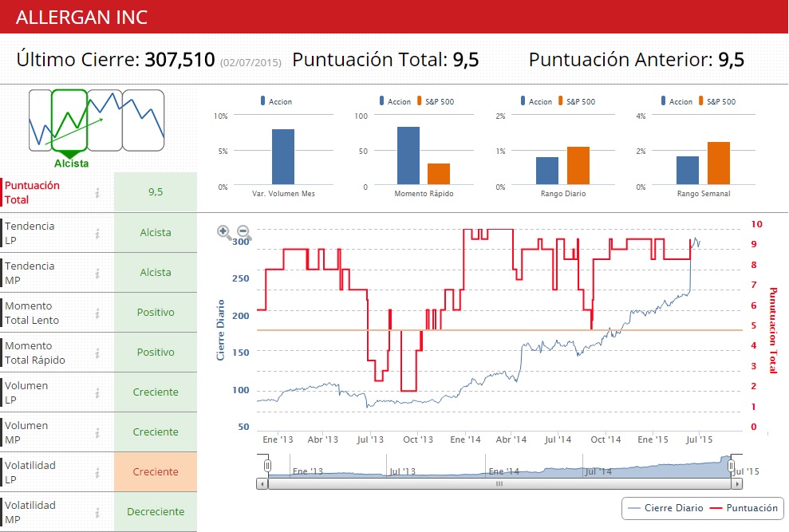Open info icon for Tendencia MP
The width and height of the screenshot is (789, 532).
pyautogui.click(x=97, y=273)
